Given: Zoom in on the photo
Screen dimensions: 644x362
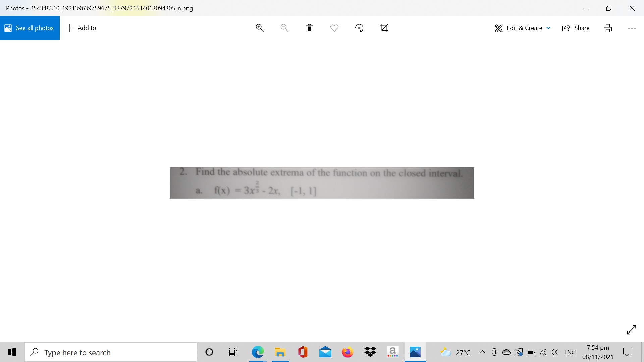Looking at the screenshot, I should pos(260,28).
